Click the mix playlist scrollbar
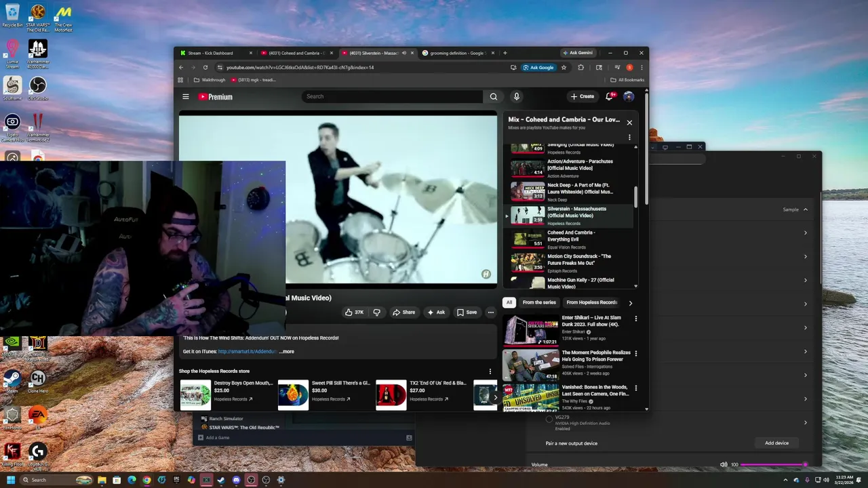868x488 pixels. click(x=636, y=197)
